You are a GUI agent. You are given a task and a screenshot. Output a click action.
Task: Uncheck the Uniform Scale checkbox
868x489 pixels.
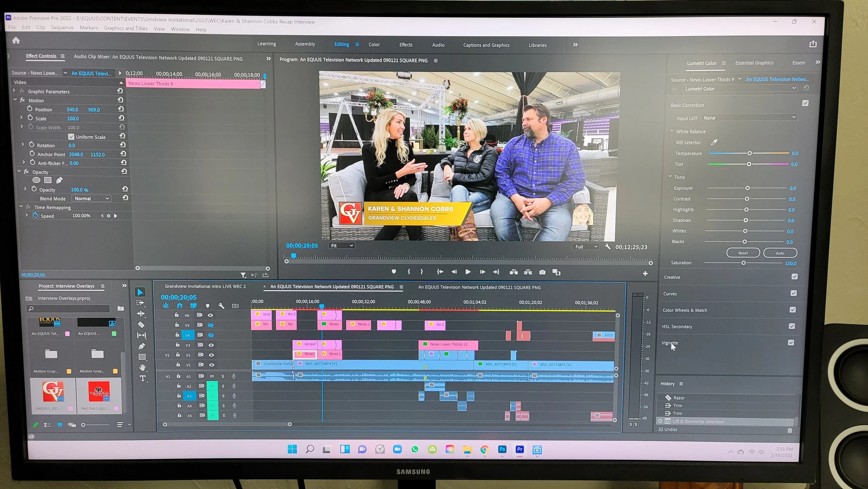click(71, 137)
